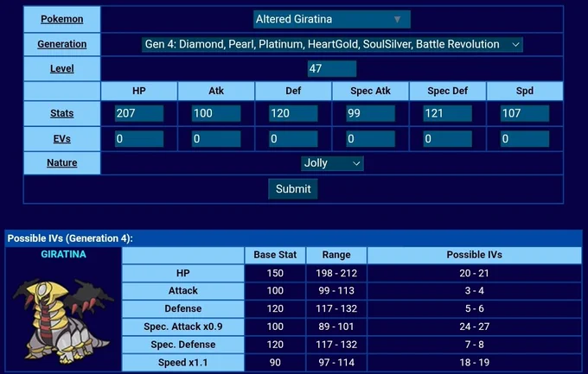Click the HP base stat cell '150'
This screenshot has width=588, height=374.
[275, 273]
